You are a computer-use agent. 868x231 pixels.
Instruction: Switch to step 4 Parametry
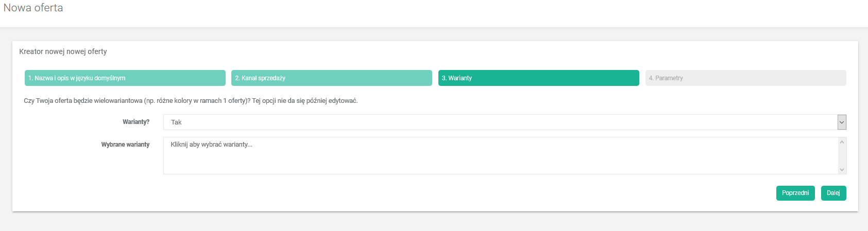click(745, 78)
